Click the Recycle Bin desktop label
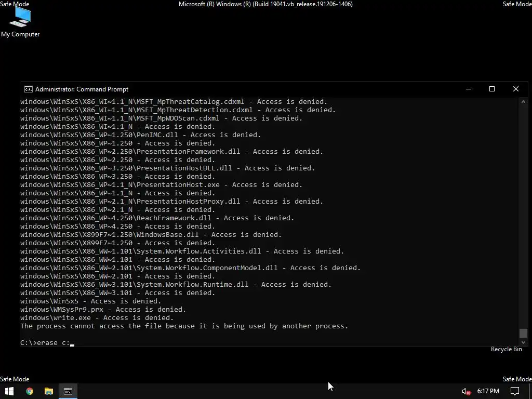 pos(506,349)
